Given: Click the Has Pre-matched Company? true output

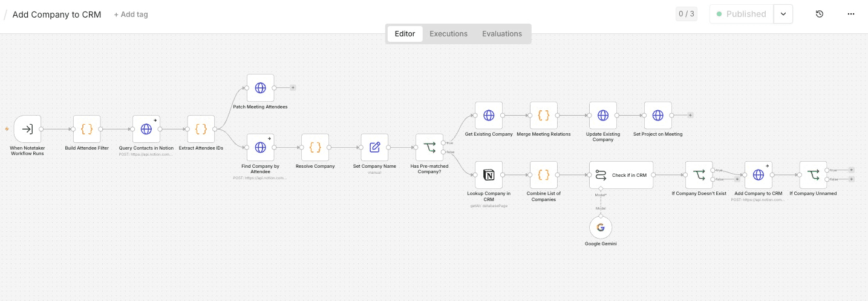Looking at the screenshot, I should point(443,143).
